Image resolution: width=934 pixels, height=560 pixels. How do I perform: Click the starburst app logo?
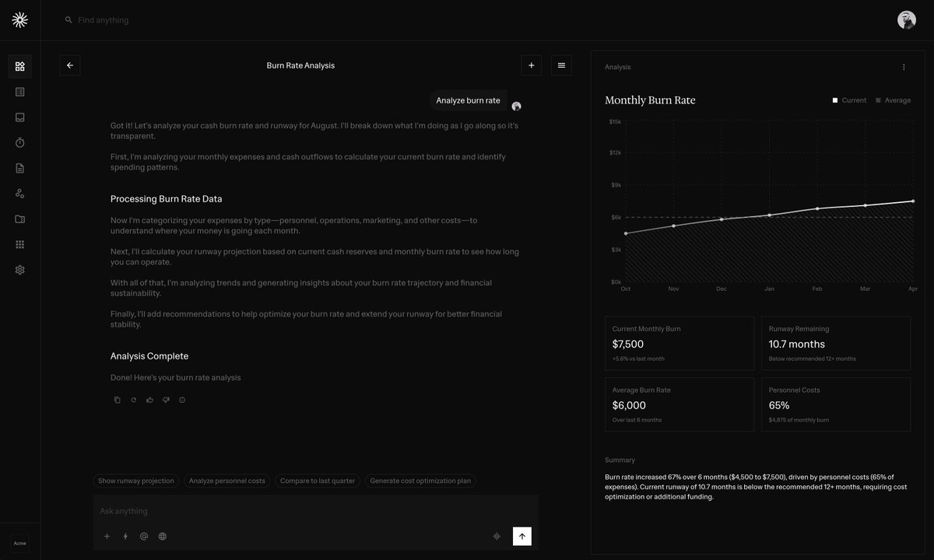[20, 20]
